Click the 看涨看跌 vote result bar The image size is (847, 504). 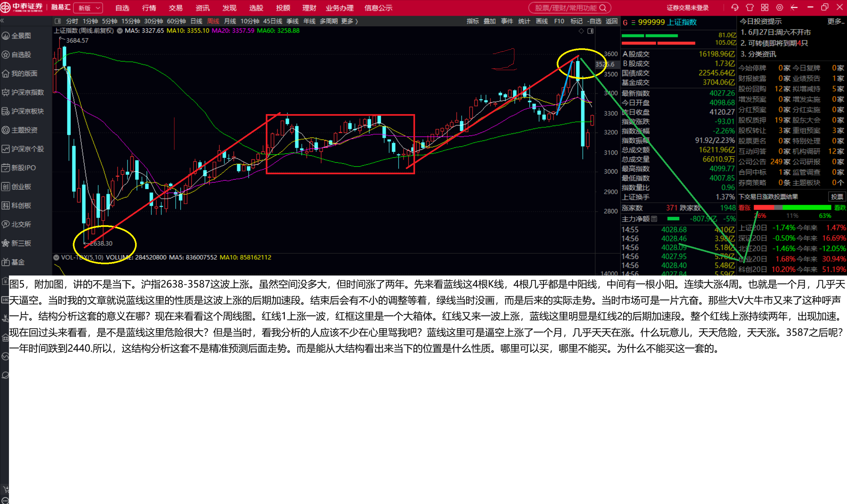coord(792,207)
